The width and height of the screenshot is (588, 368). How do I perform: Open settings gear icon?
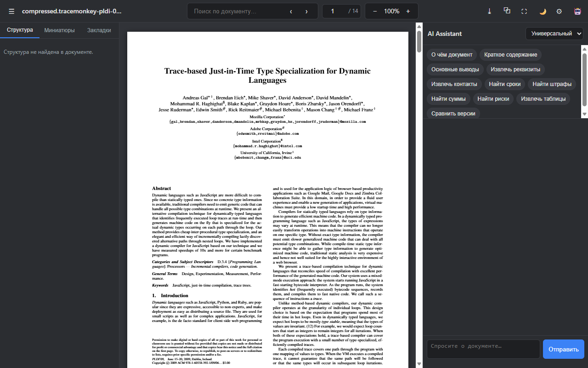559,11
